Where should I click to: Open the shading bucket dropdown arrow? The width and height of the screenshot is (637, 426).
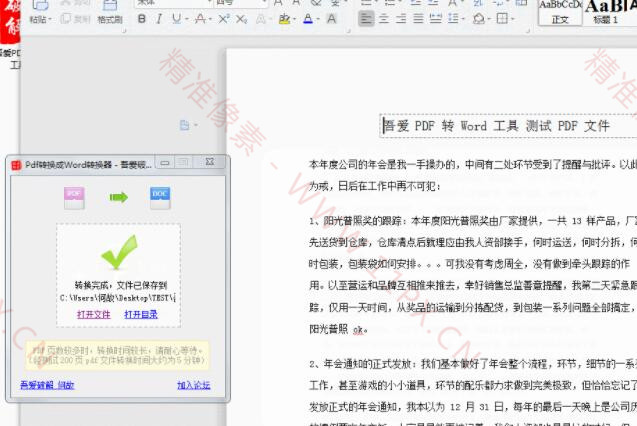490,19
